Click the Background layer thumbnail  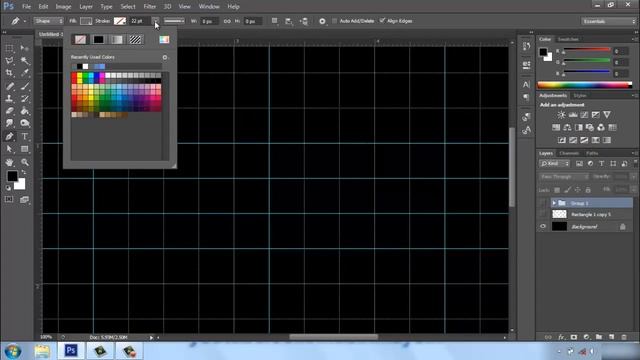[559, 227]
